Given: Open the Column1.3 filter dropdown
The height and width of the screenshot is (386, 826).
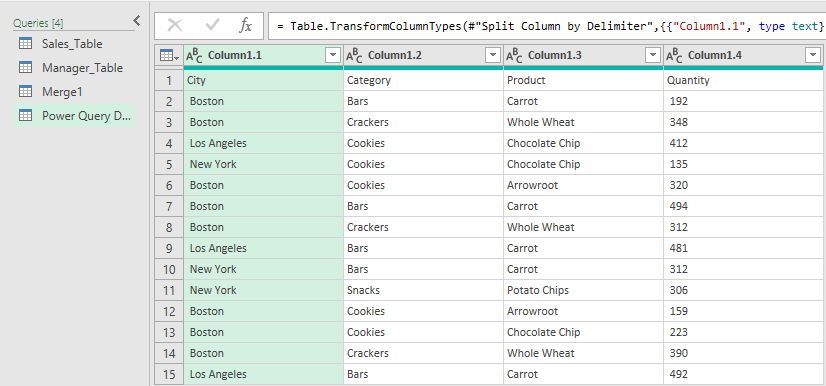Looking at the screenshot, I should point(653,55).
